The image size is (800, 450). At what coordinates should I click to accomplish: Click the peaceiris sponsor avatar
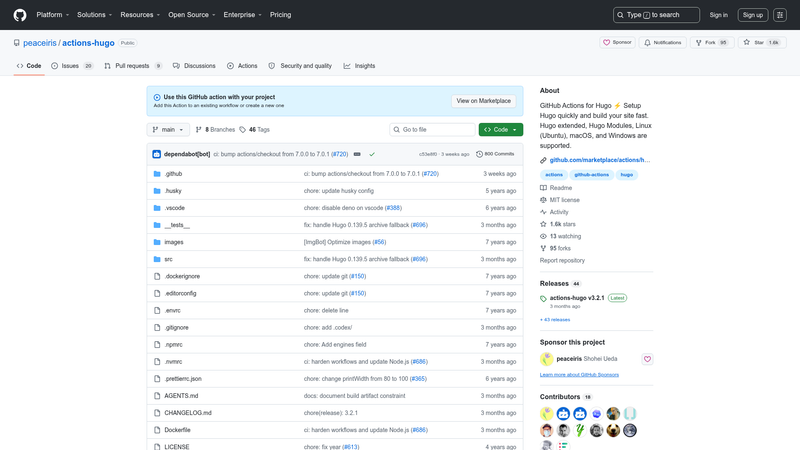546,359
